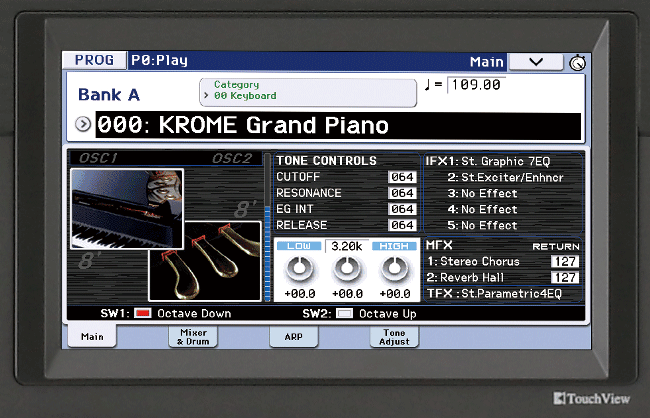Click the Bank A label
This screenshot has height=418, width=650.
109,95
